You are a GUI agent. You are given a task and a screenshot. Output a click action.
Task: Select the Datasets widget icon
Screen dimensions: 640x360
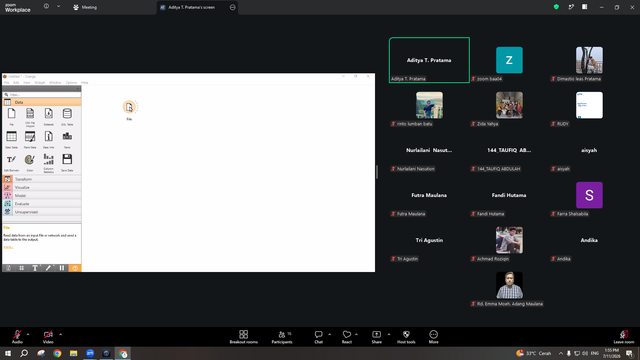click(x=49, y=113)
